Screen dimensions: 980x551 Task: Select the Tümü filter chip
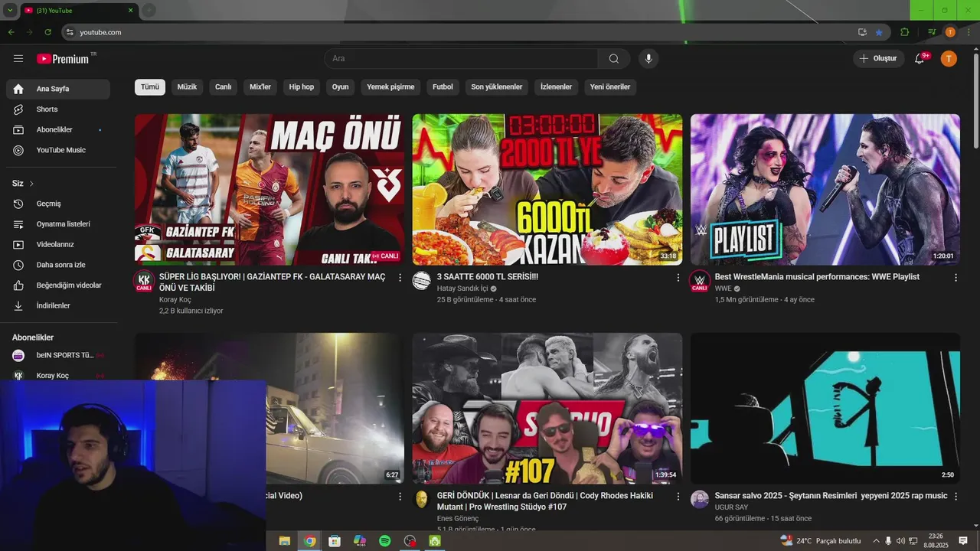pos(150,87)
